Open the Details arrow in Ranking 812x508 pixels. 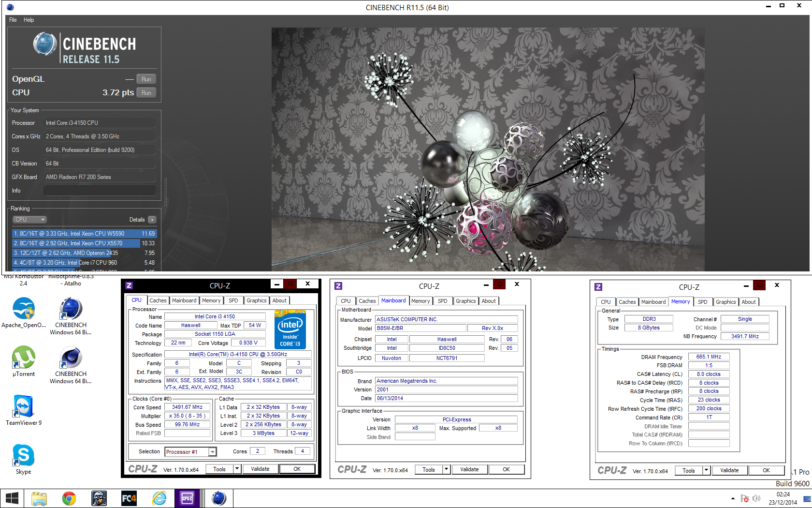(x=152, y=220)
